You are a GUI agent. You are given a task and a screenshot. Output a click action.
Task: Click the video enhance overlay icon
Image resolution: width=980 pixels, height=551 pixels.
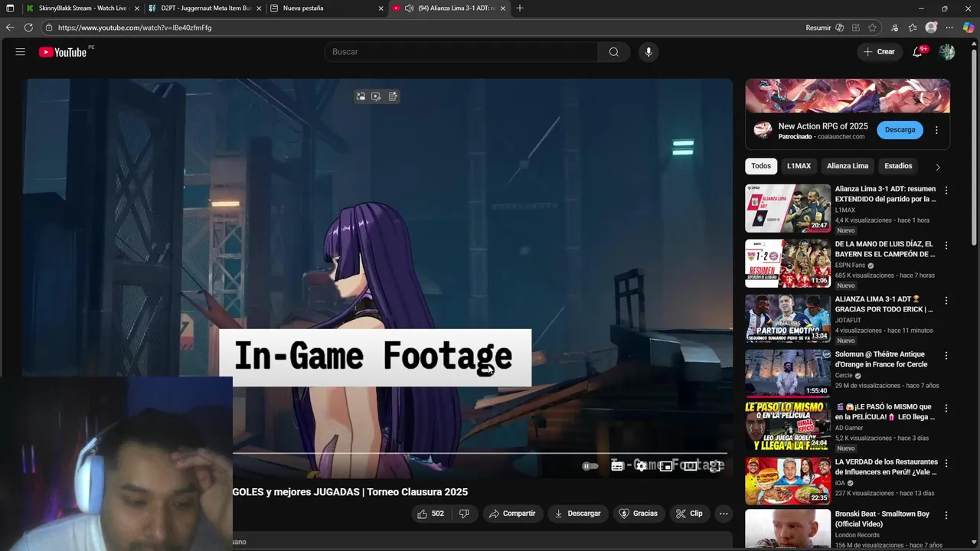(376, 96)
